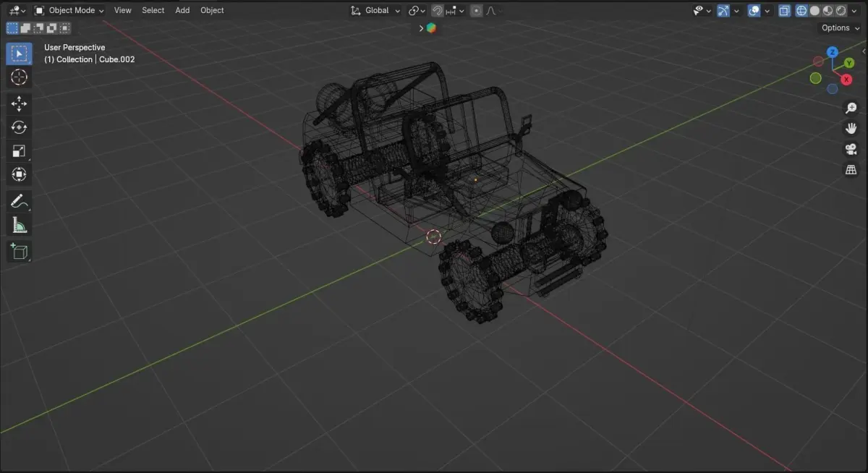Image resolution: width=868 pixels, height=473 pixels.
Task: Click the pan view hand icon
Action: coord(851,129)
